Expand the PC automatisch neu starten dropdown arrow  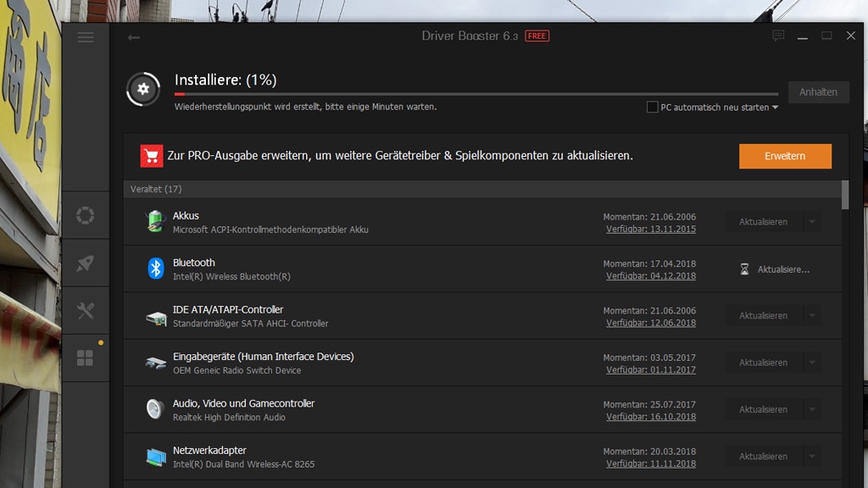tap(775, 108)
